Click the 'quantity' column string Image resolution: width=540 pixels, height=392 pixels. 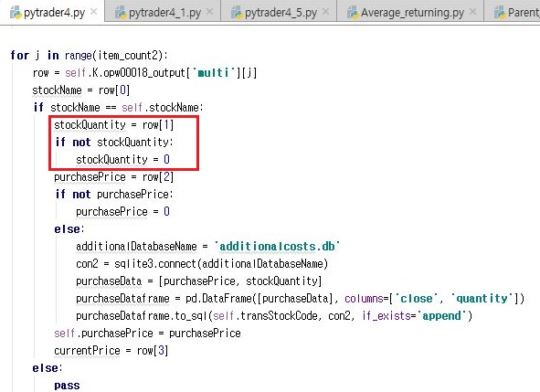click(482, 298)
